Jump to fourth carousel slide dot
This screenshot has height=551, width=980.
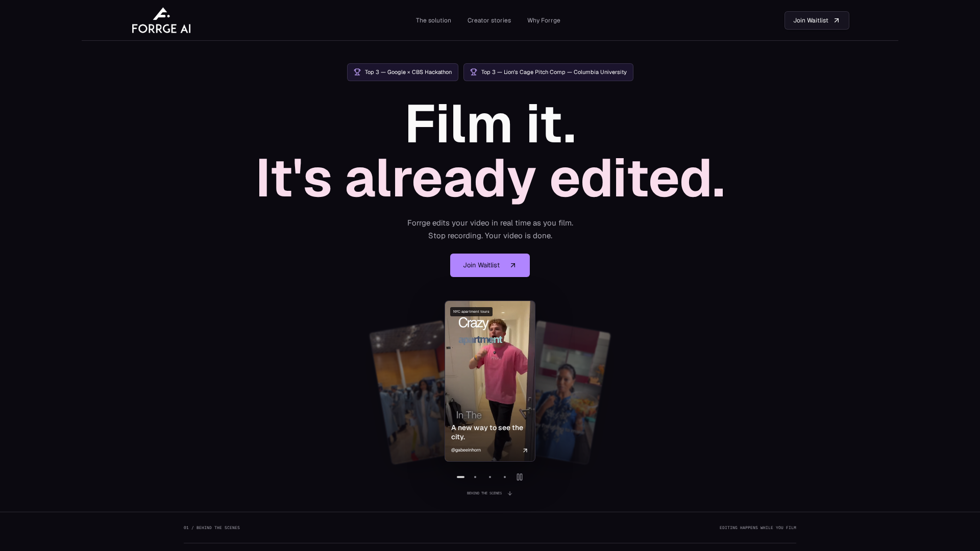pyautogui.click(x=505, y=477)
